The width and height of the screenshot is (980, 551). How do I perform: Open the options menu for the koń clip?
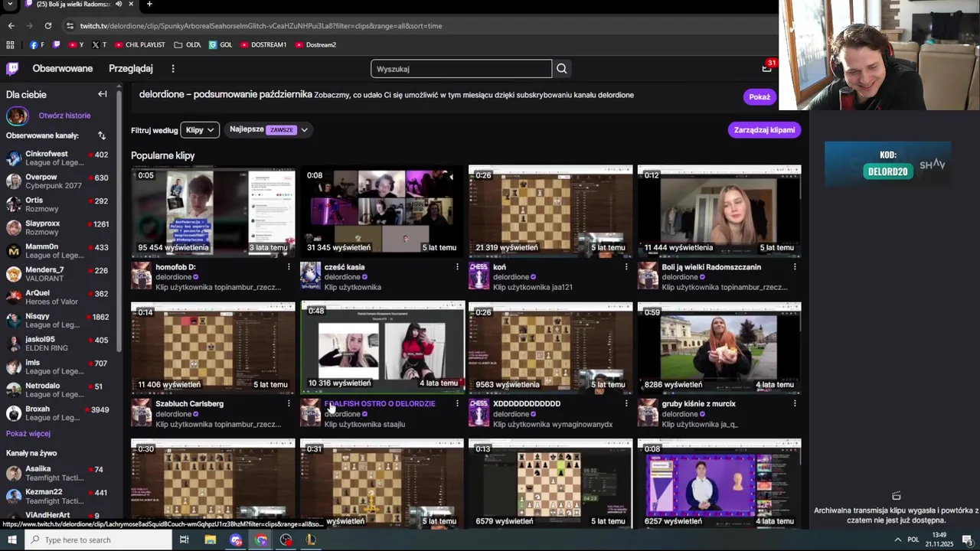626,267
